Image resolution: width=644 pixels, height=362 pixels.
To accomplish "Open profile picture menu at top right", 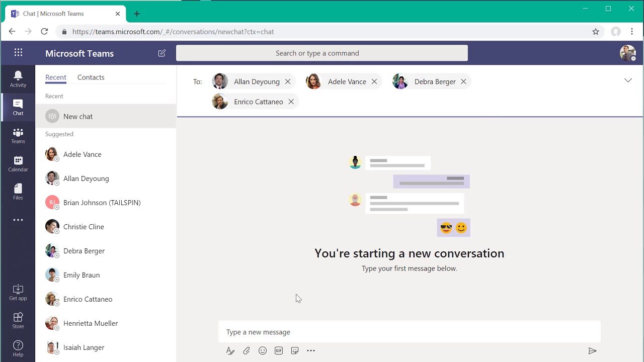I will [x=628, y=53].
